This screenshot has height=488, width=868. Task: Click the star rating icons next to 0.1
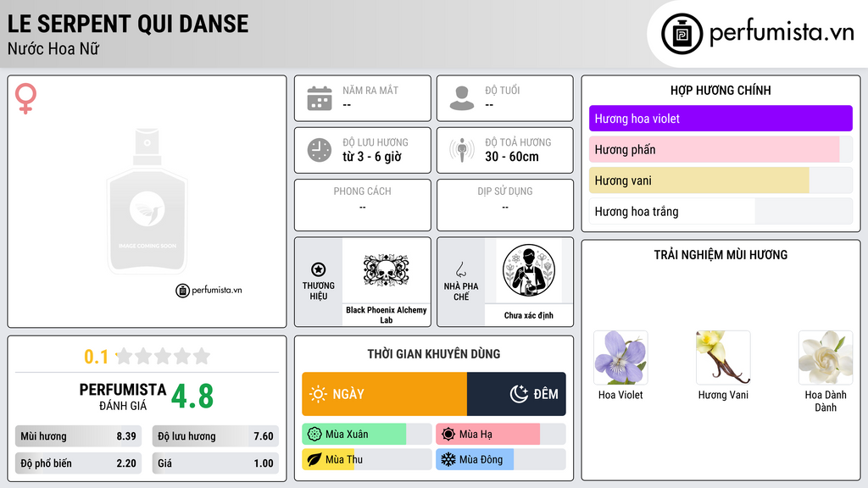[x=163, y=356]
